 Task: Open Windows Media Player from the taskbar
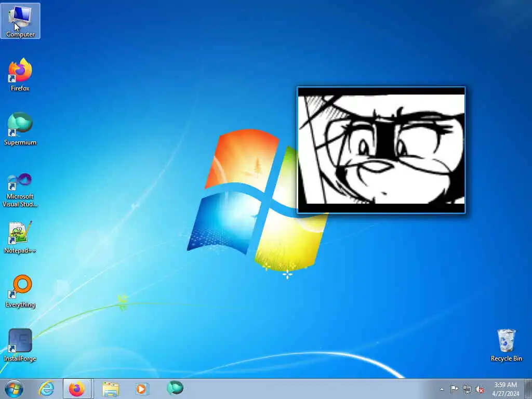141,389
